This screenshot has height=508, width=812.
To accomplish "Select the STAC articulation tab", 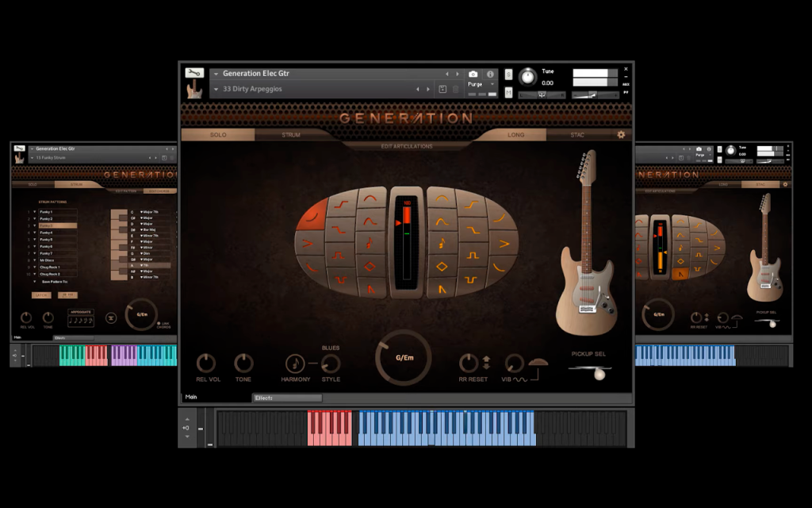I will pos(577,135).
